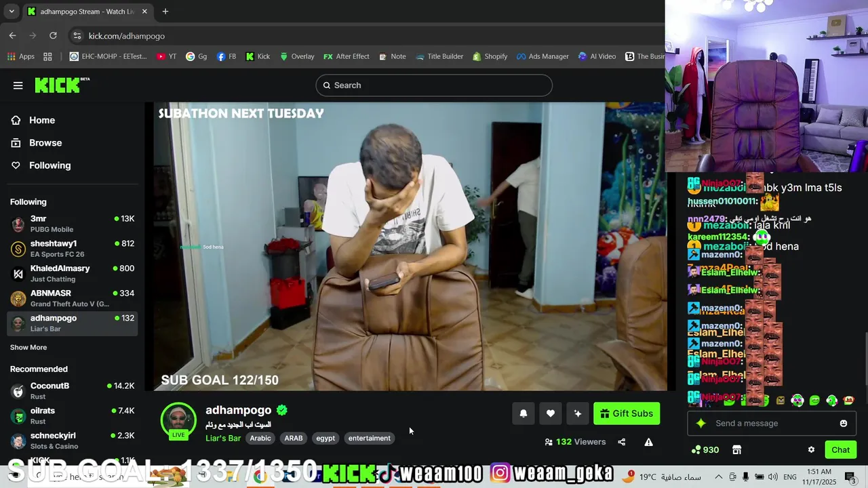Open the tab search dropdown arrow
This screenshot has height=488, width=868.
(12, 12)
